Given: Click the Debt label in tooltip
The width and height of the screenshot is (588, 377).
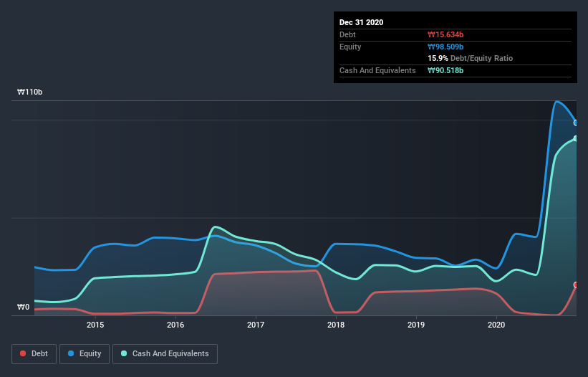Looking at the screenshot, I should tap(347, 34).
